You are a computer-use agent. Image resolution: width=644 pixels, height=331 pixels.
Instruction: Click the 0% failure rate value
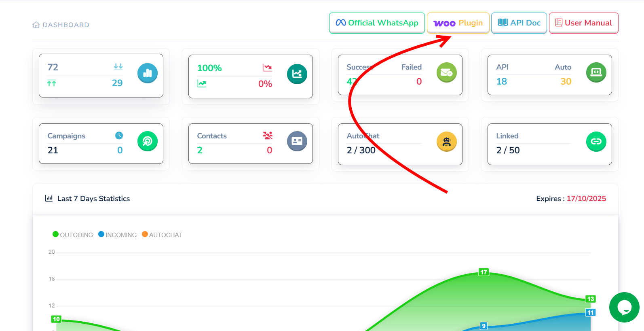click(265, 84)
